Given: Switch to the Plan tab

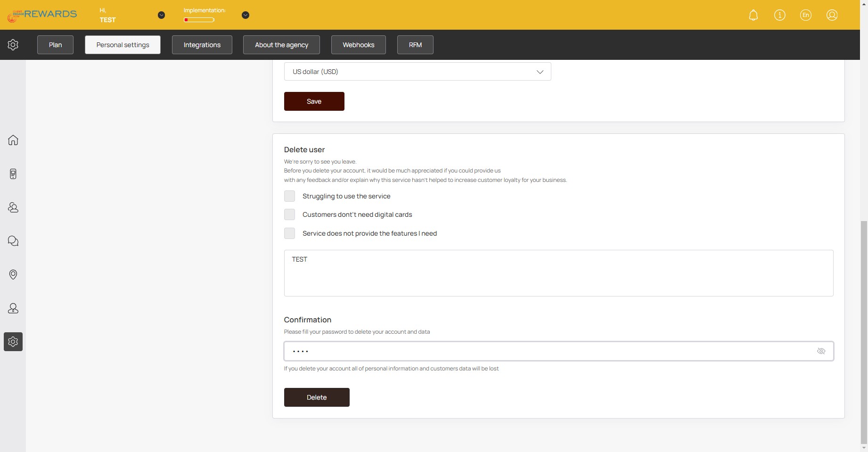Looking at the screenshot, I should (x=55, y=45).
